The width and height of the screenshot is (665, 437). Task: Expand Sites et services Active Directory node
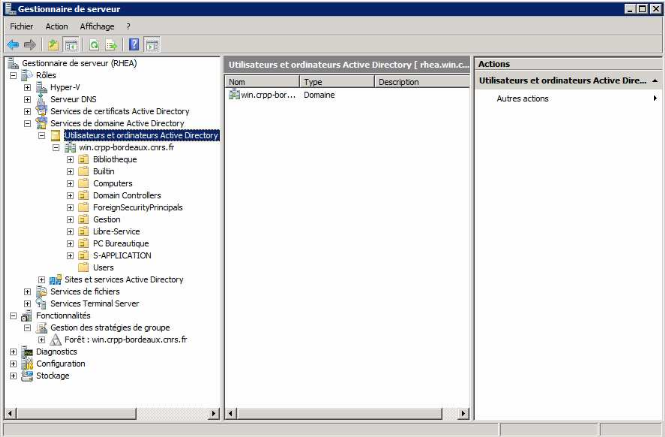click(42, 280)
